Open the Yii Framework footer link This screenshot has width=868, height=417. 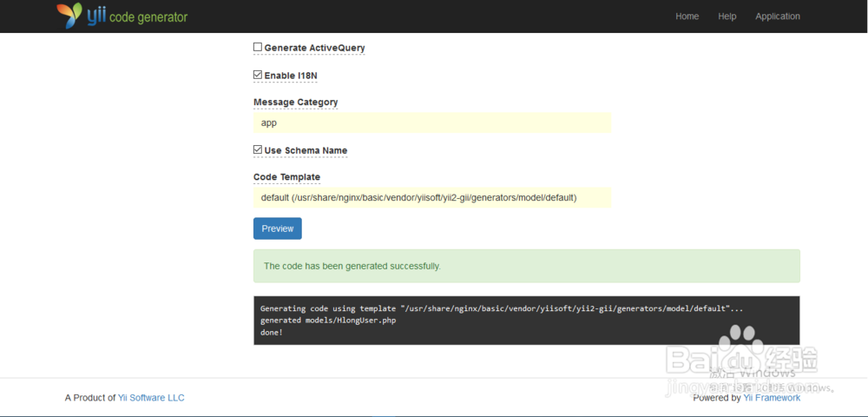772,398
